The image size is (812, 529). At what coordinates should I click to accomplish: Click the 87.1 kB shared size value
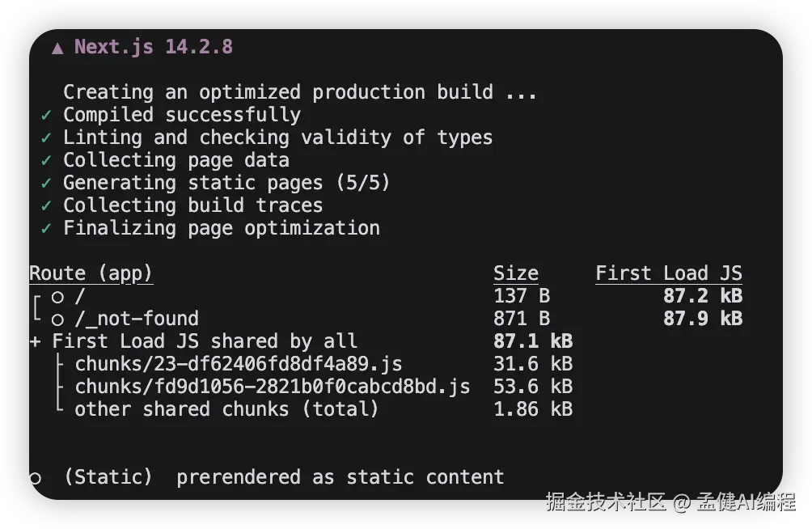pyautogui.click(x=532, y=341)
